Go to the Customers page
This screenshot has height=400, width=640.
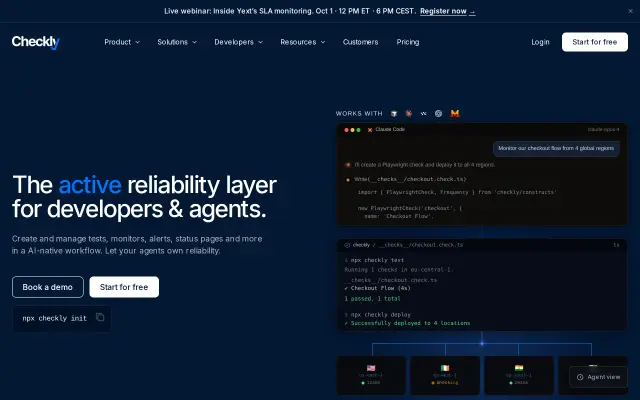coord(360,42)
